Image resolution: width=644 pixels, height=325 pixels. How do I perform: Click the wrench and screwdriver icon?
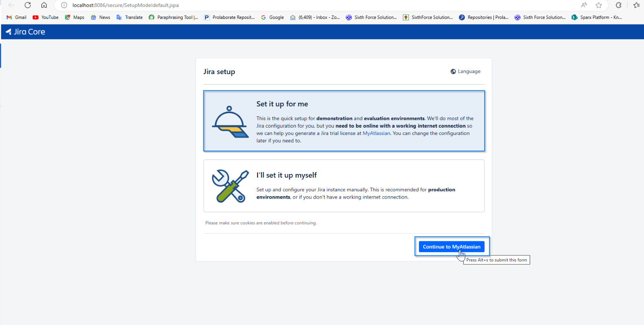click(x=230, y=186)
